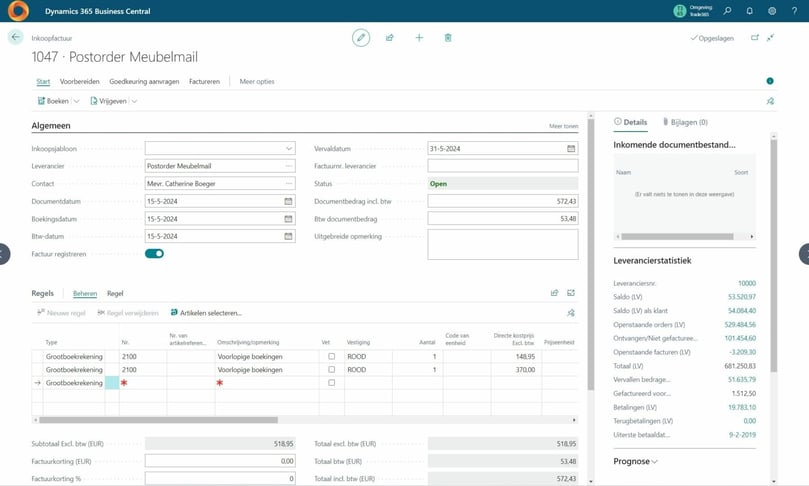Expand the Boeken dropdown arrow
The height and width of the screenshot is (486, 809).
[76, 101]
